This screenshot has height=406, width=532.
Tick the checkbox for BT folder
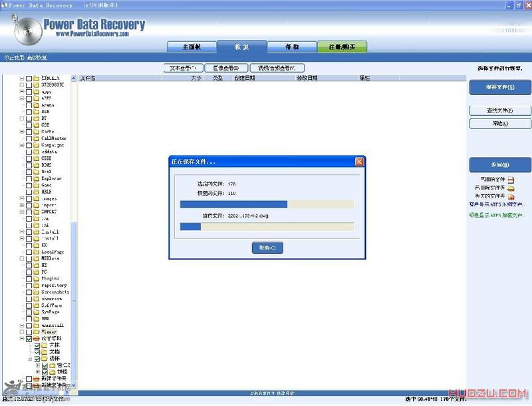29,118
